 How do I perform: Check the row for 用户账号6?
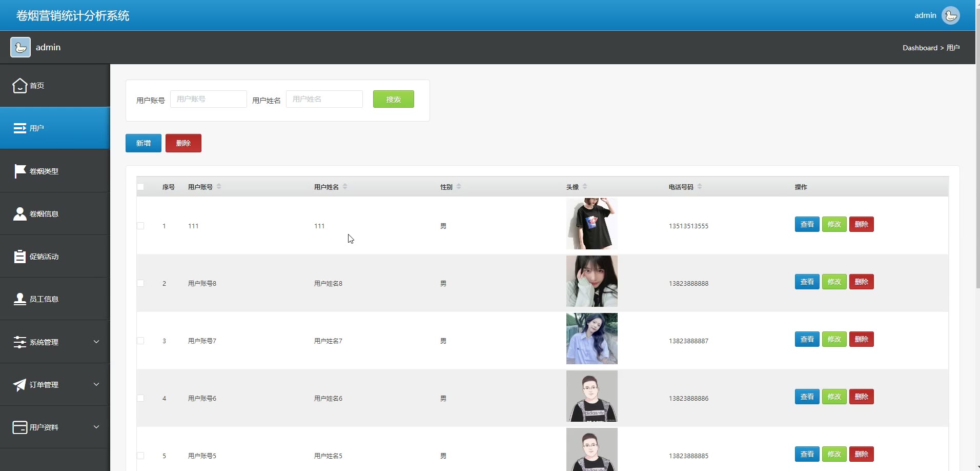point(140,398)
